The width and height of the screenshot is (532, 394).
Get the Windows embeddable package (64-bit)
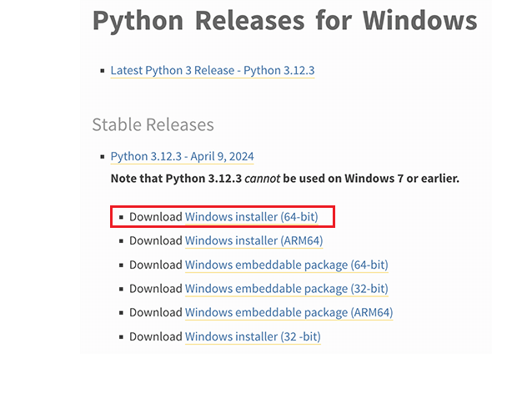(x=286, y=265)
